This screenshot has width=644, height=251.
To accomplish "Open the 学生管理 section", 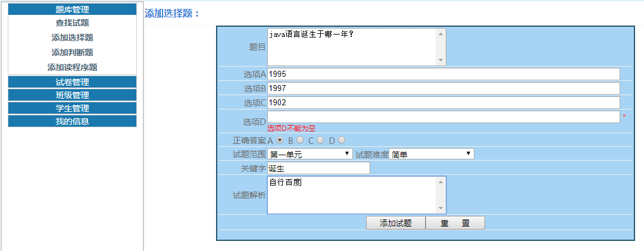I will tap(72, 108).
